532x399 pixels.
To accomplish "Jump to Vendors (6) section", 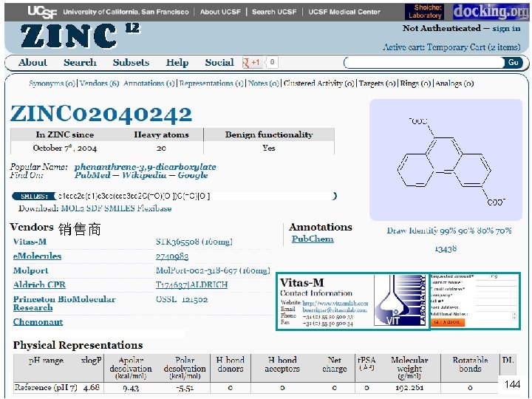I will pyautogui.click(x=100, y=83).
